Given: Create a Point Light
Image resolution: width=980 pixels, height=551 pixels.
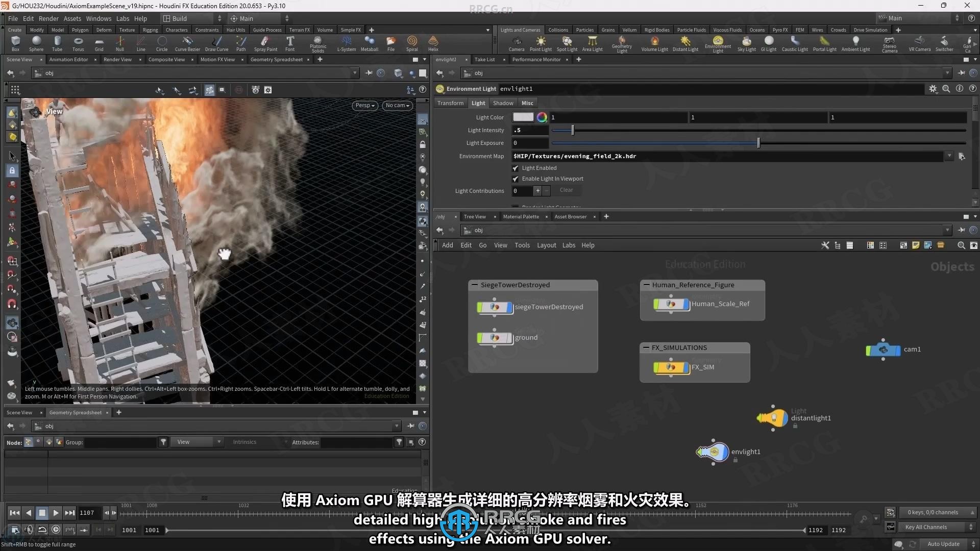Looking at the screenshot, I should [541, 44].
